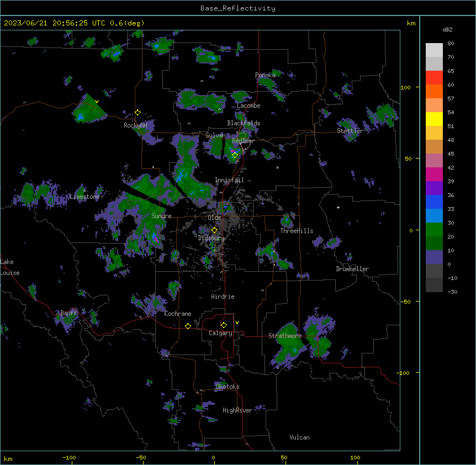Choose the purple swatch below 39 dBZ
The image size is (476, 465).
tap(434, 188)
